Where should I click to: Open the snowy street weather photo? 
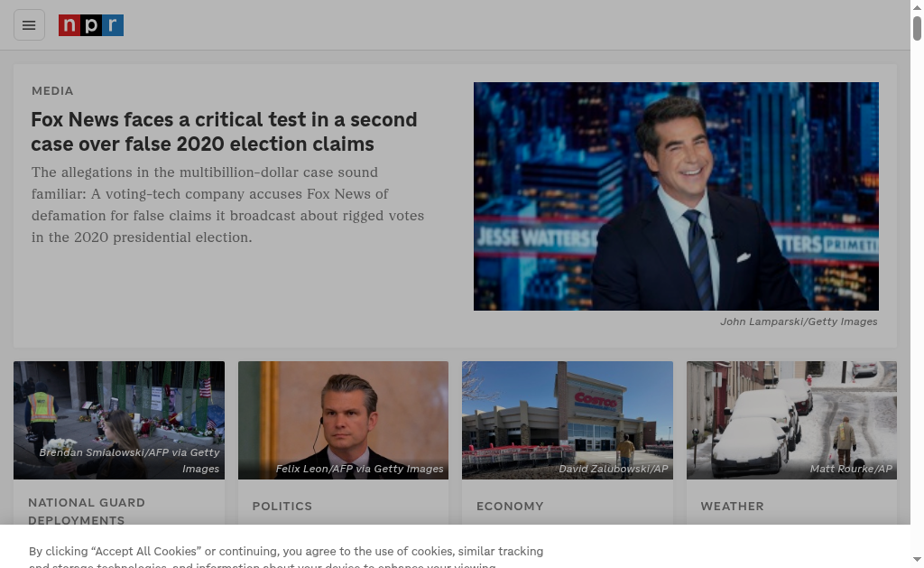[x=791, y=420]
